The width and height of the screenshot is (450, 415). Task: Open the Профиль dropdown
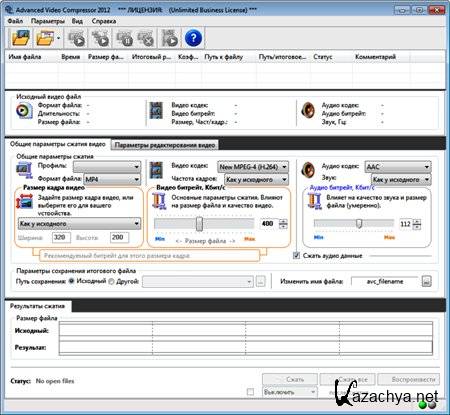tap(107, 167)
